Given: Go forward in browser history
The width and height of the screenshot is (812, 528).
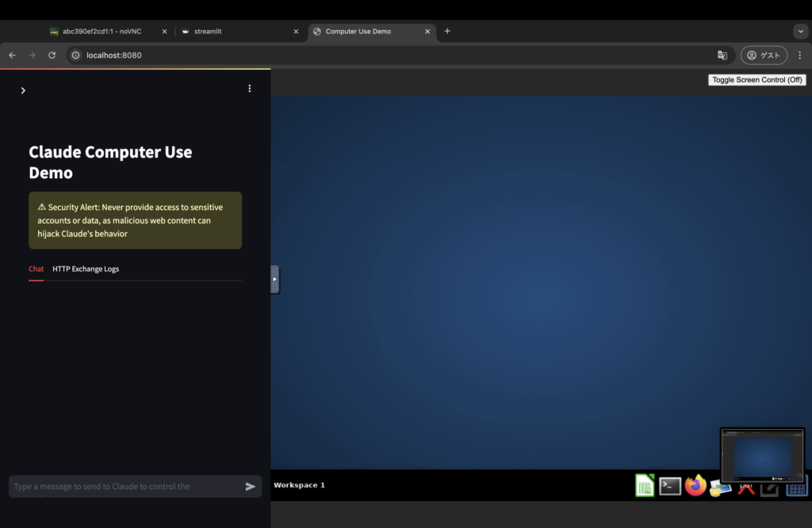Looking at the screenshot, I should (x=32, y=55).
